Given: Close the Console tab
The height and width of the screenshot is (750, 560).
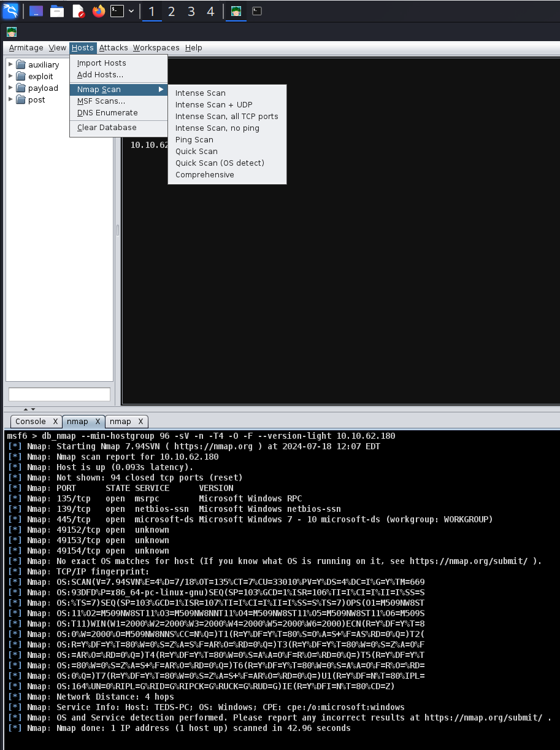Looking at the screenshot, I should tap(55, 422).
